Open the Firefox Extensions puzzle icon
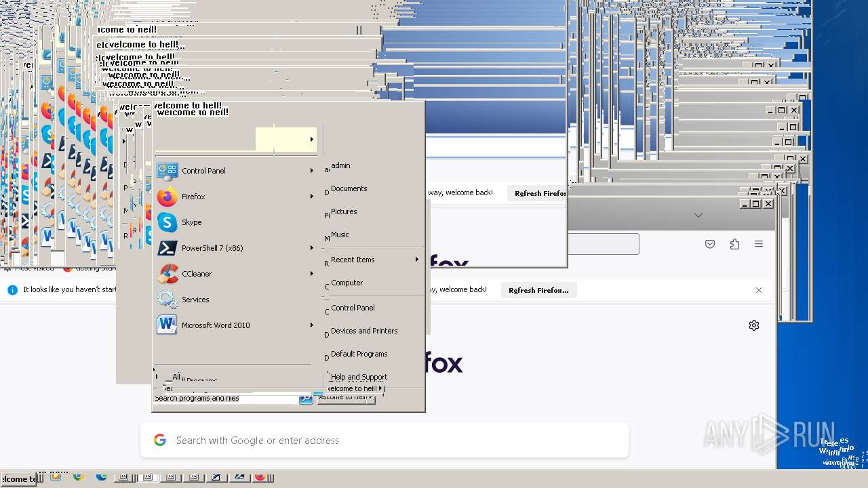 pyautogui.click(x=734, y=244)
